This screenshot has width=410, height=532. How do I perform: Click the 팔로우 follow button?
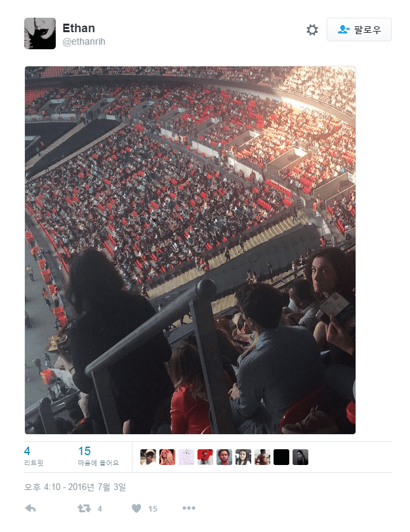[x=359, y=30]
